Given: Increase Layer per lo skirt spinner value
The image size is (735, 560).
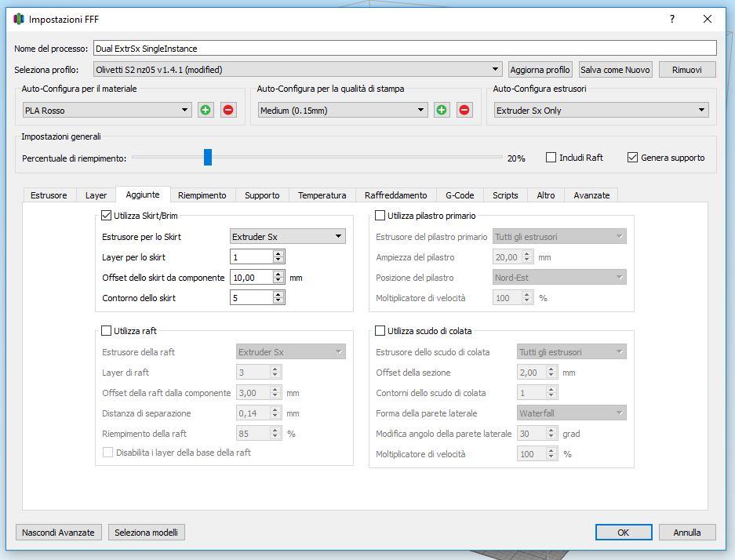Looking at the screenshot, I should [x=278, y=254].
